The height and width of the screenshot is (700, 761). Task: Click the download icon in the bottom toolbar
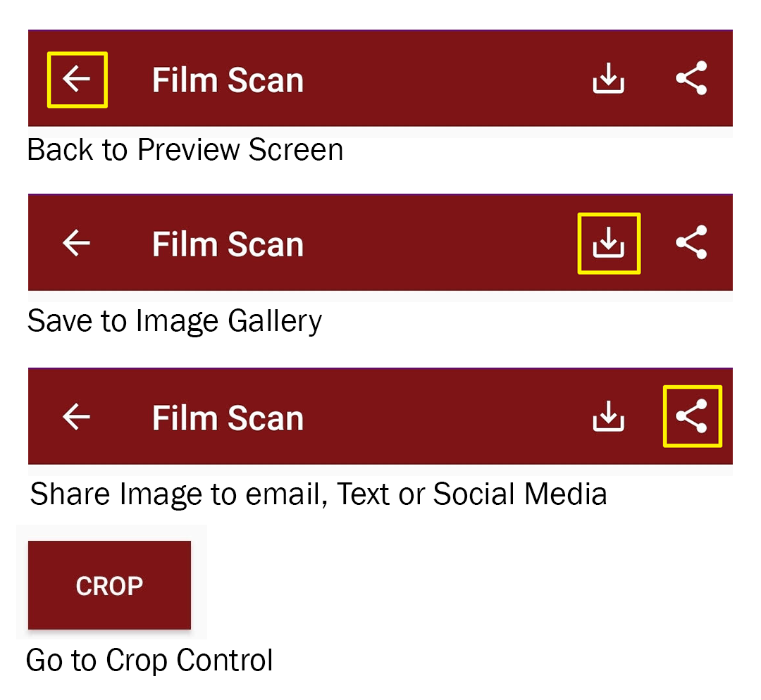pos(608,417)
